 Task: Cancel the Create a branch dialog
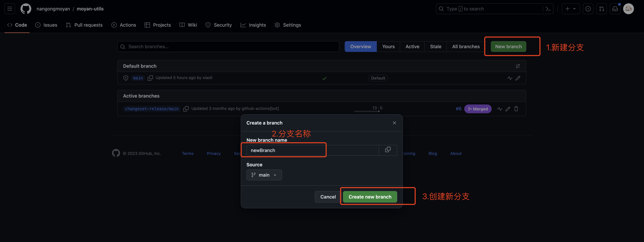click(328, 197)
